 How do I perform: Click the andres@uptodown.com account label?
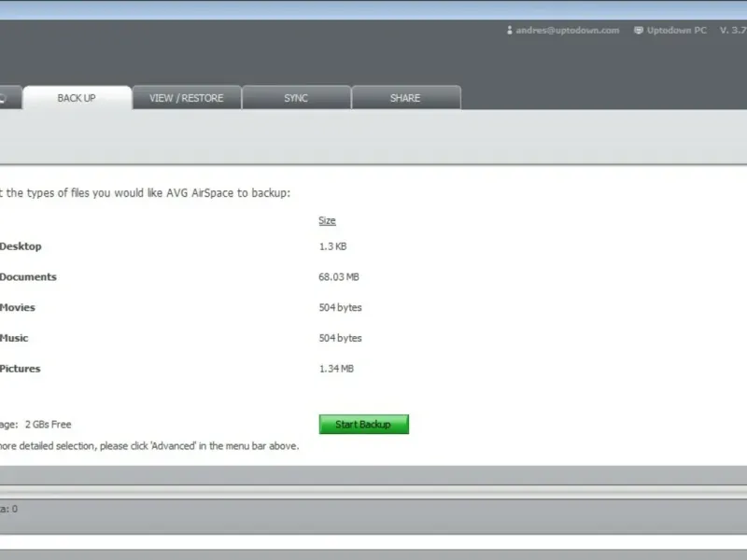[568, 30]
